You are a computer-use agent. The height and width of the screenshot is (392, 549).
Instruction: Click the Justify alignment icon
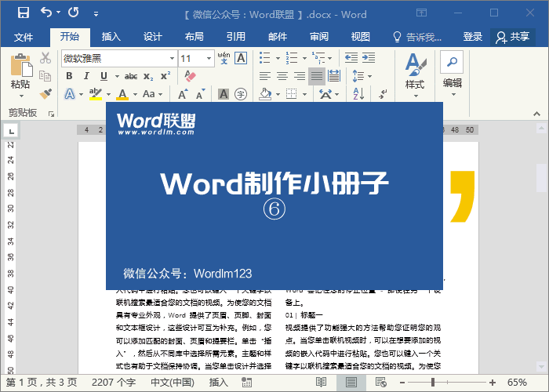point(317,76)
